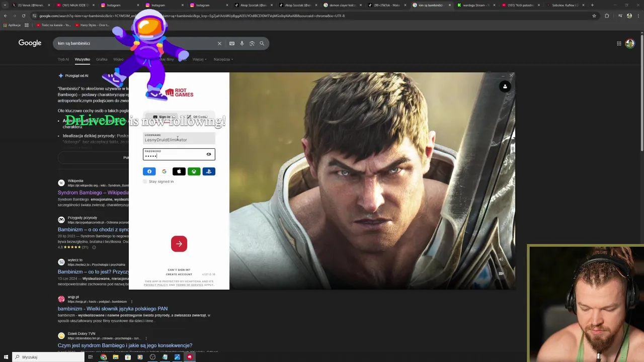Screen dimensions: 644x362
Task: Open a new Chrome tab
Action: [592, 5]
